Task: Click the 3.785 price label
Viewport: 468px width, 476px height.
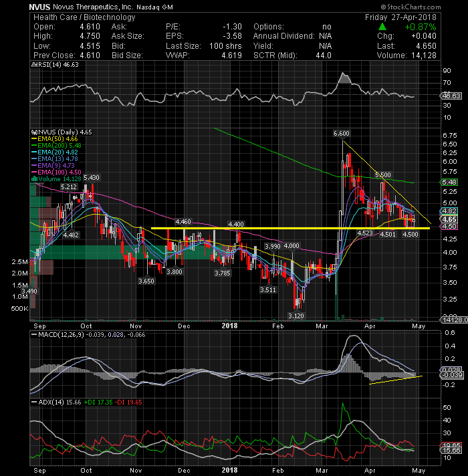Action: (223, 273)
